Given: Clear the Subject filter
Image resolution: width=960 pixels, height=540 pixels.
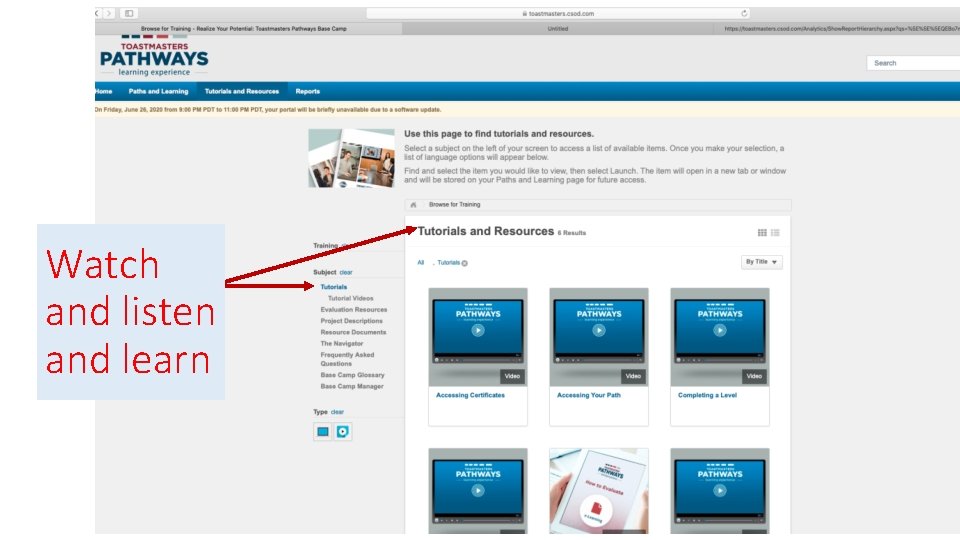Looking at the screenshot, I should coord(346,272).
